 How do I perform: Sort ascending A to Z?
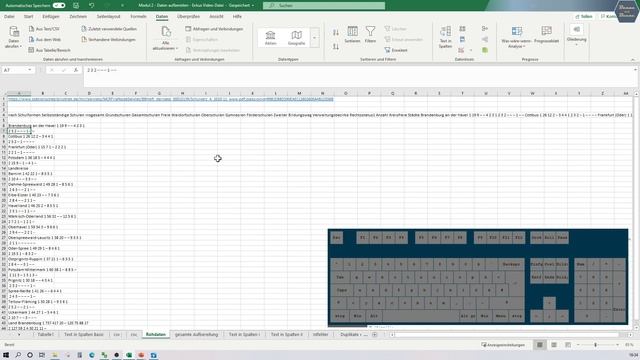coord(336,32)
